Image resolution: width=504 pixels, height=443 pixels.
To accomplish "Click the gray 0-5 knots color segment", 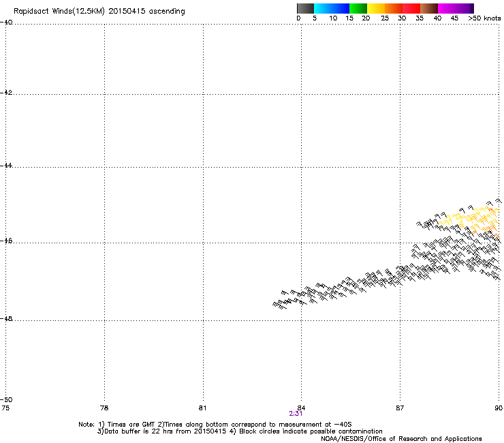I will [x=305, y=8].
